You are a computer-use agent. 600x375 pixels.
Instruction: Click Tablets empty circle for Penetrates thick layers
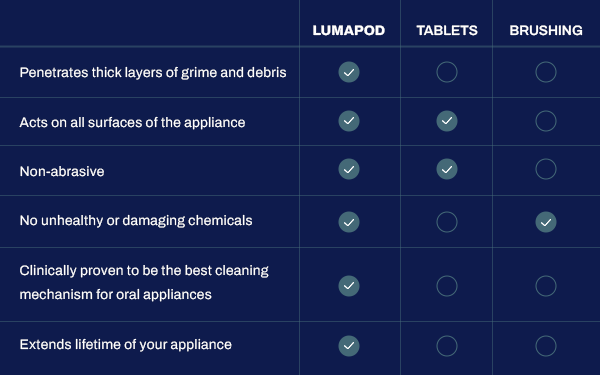click(447, 72)
